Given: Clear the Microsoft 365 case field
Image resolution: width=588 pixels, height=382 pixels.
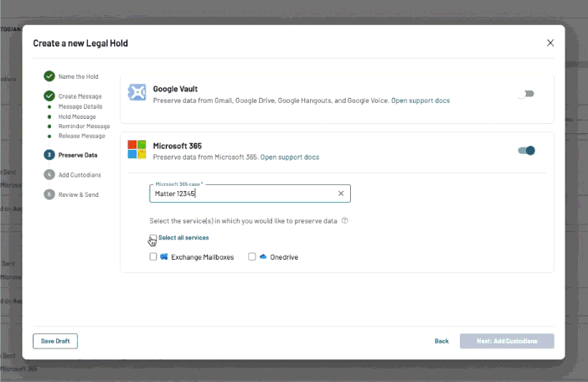Looking at the screenshot, I should [341, 194].
